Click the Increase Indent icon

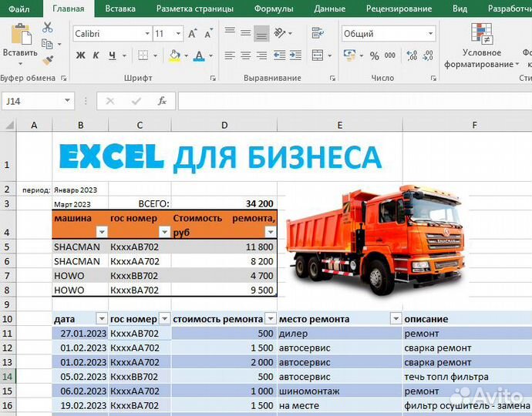[295, 55]
